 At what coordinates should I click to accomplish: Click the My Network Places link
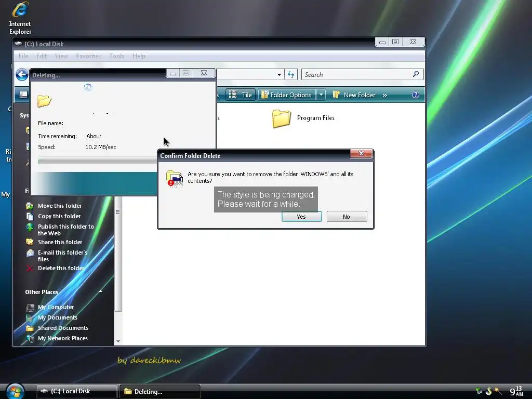63,339
